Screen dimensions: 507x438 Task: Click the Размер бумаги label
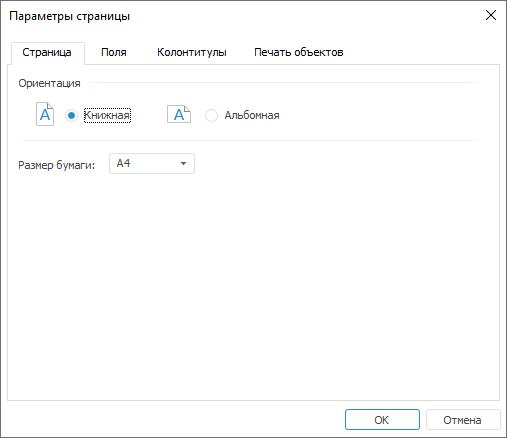click(x=57, y=165)
